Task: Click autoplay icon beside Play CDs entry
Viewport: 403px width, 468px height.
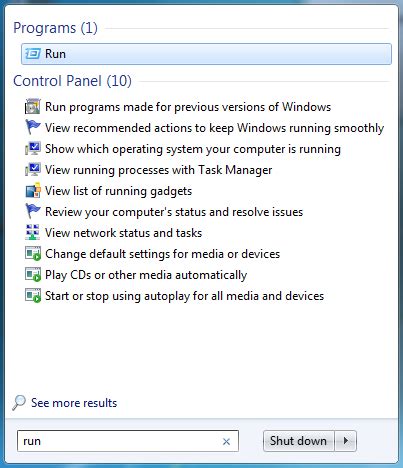Action: pyautogui.click(x=33, y=275)
